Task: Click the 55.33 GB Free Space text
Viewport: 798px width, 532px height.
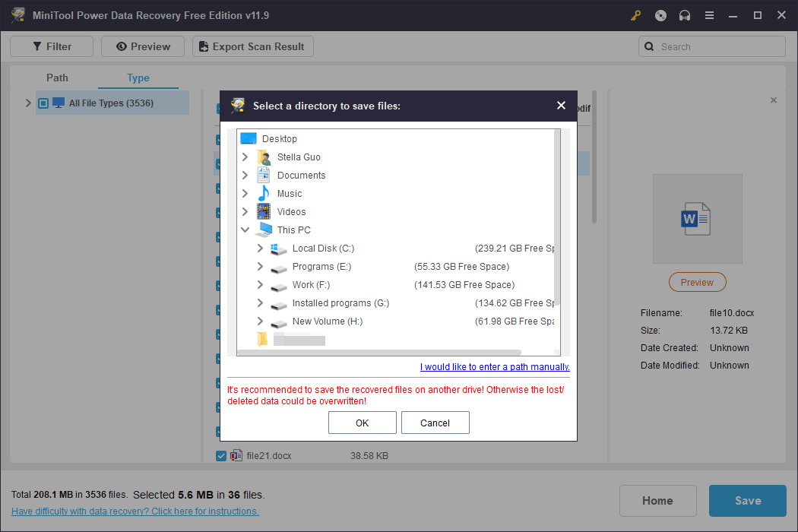Action: click(461, 266)
